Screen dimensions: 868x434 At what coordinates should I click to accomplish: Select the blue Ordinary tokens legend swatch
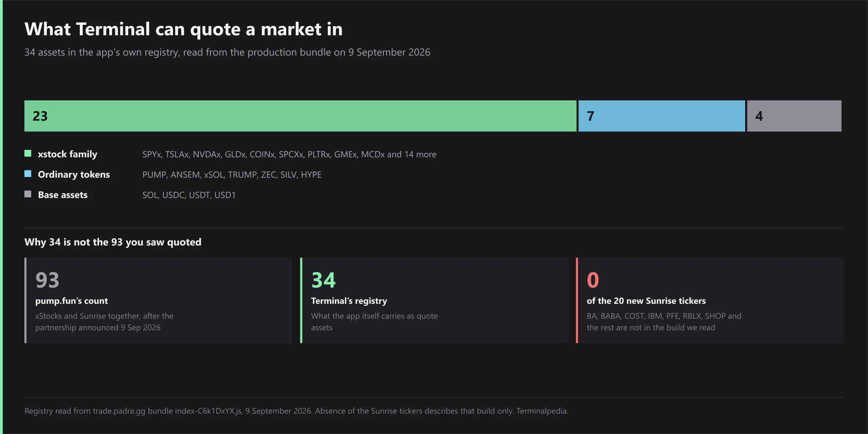(28, 174)
